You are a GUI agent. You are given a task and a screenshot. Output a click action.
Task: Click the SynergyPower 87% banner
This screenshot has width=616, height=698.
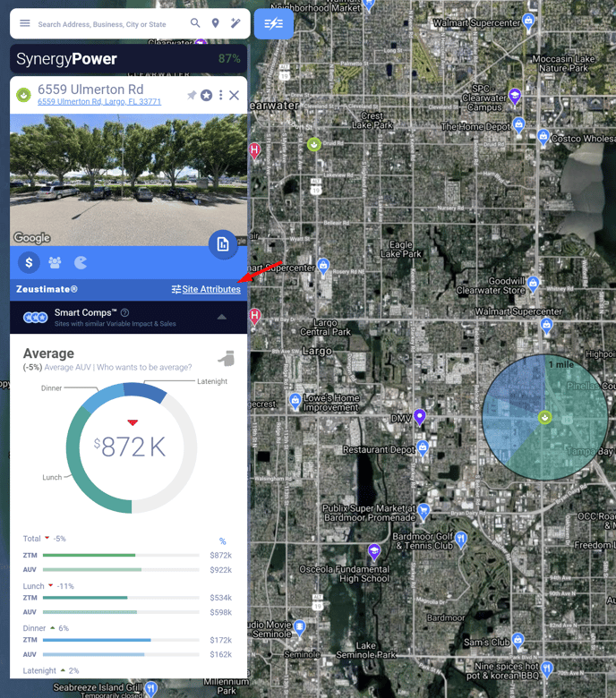click(x=128, y=59)
